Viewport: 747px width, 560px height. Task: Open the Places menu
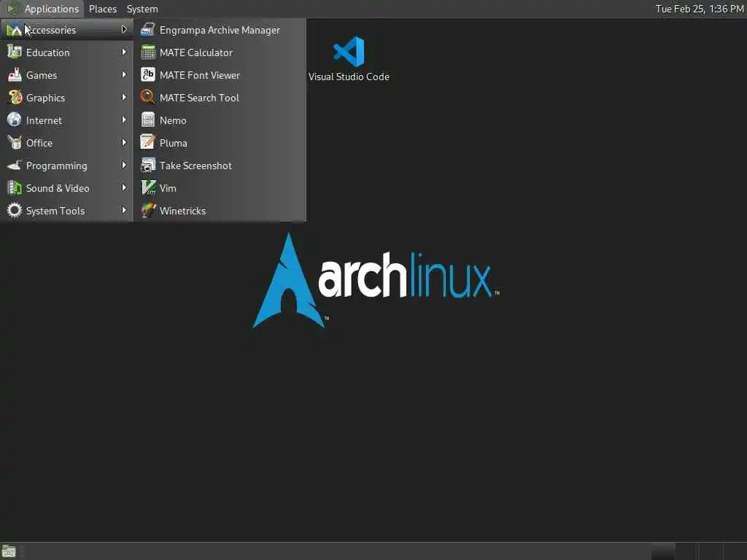pos(102,9)
